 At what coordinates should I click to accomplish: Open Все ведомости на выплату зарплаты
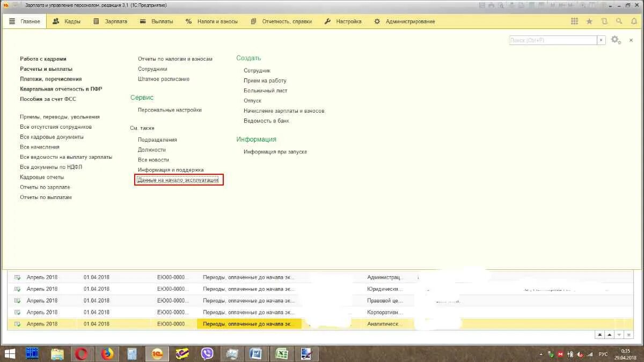click(x=66, y=157)
